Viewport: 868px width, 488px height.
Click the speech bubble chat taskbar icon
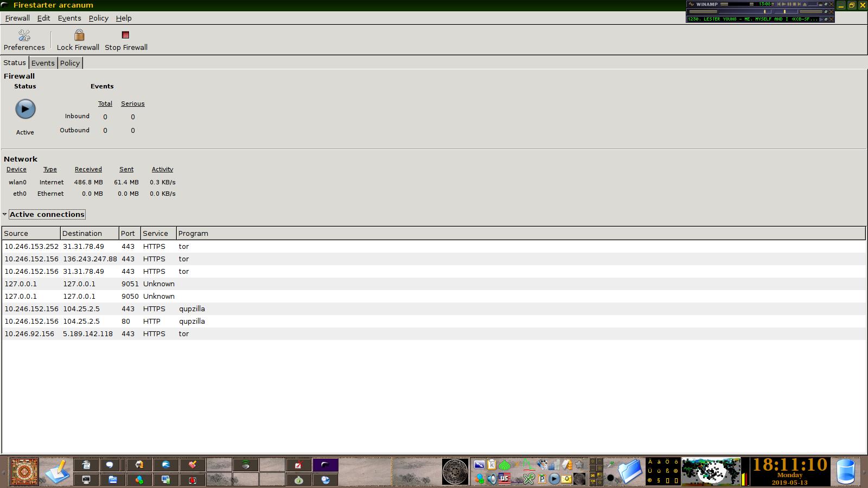pos(110,465)
